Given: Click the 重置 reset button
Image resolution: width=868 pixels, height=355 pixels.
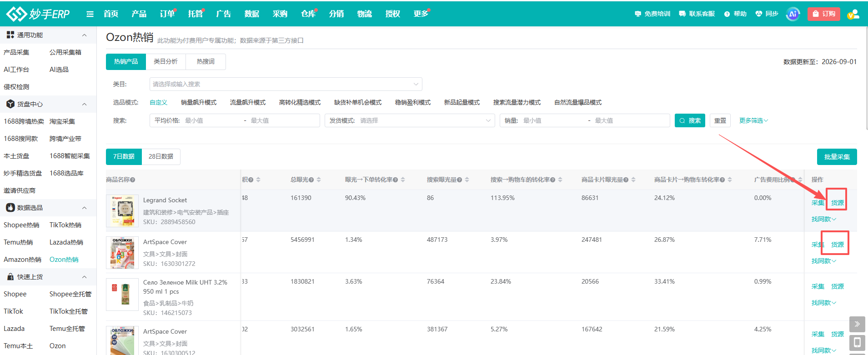Looking at the screenshot, I should pyautogui.click(x=720, y=120).
